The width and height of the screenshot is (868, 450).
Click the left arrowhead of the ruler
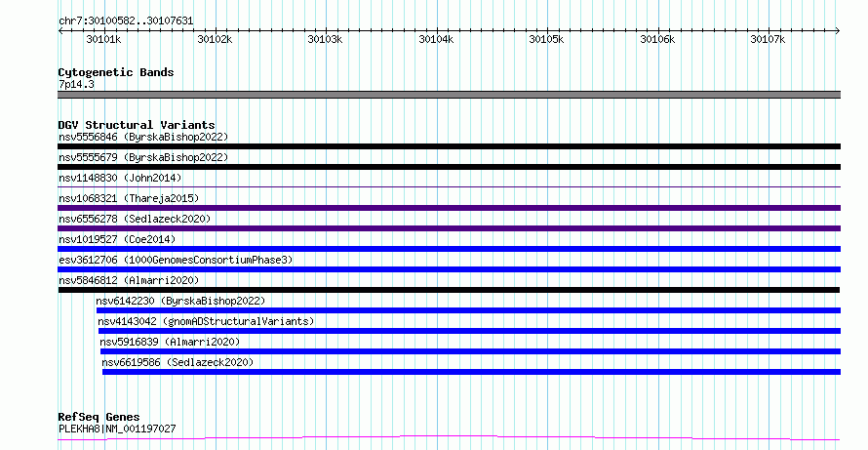[x=60, y=31]
